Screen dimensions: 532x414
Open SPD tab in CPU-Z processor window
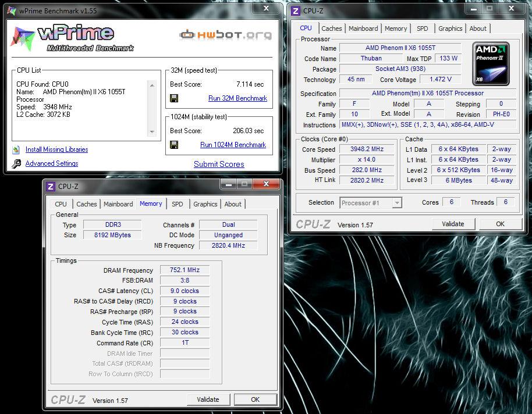tap(422, 28)
